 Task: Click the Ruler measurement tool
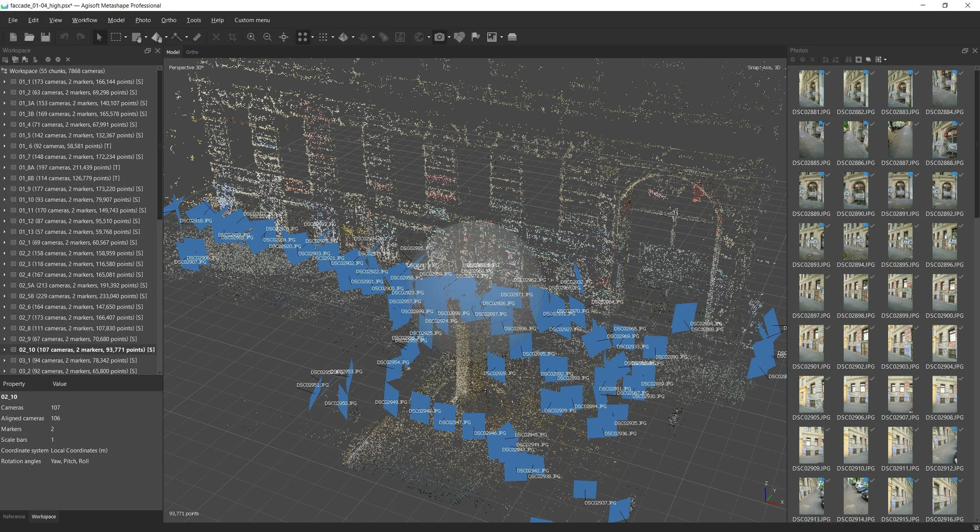(197, 37)
